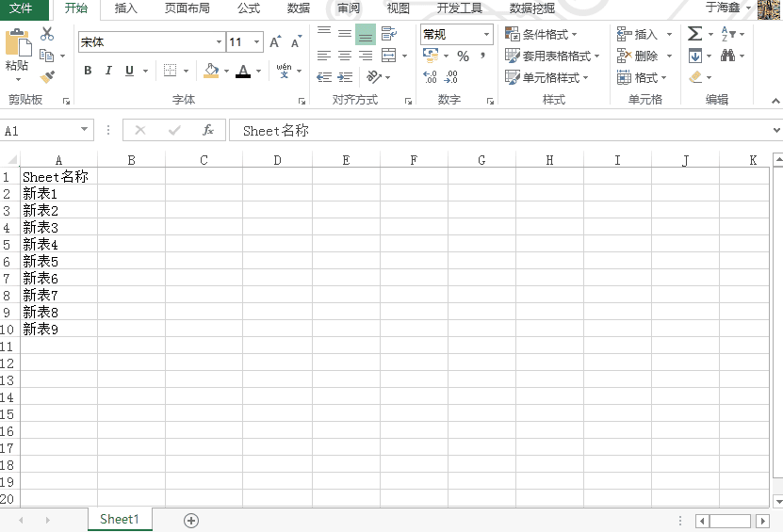Click the account name 于海鑫
This screenshot has height=532, width=783.
coord(723,8)
